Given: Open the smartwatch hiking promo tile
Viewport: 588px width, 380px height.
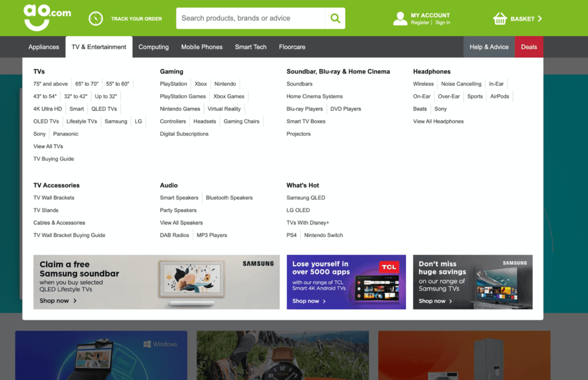Looking at the screenshot, I should pos(283,355).
